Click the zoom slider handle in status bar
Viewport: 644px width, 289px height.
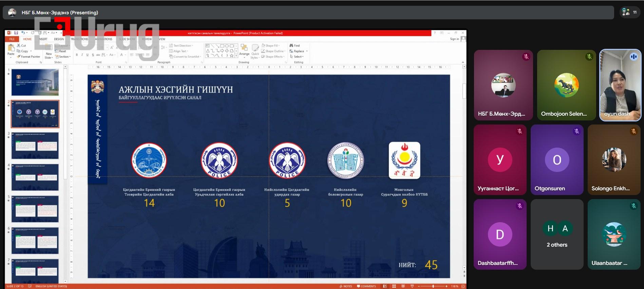tap(433, 286)
